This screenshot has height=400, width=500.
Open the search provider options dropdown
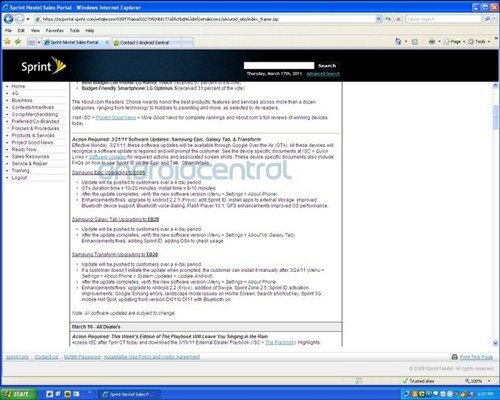coord(494,19)
